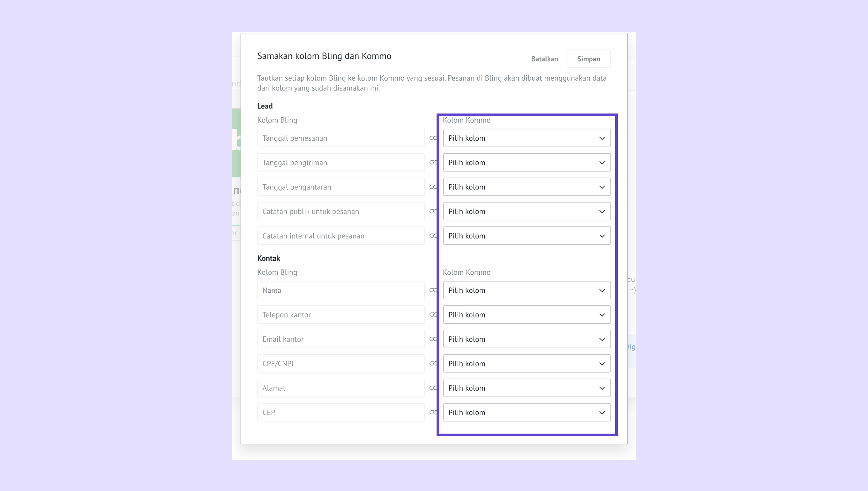Click Batalkan to cancel
This screenshot has width=868, height=491.
point(544,59)
